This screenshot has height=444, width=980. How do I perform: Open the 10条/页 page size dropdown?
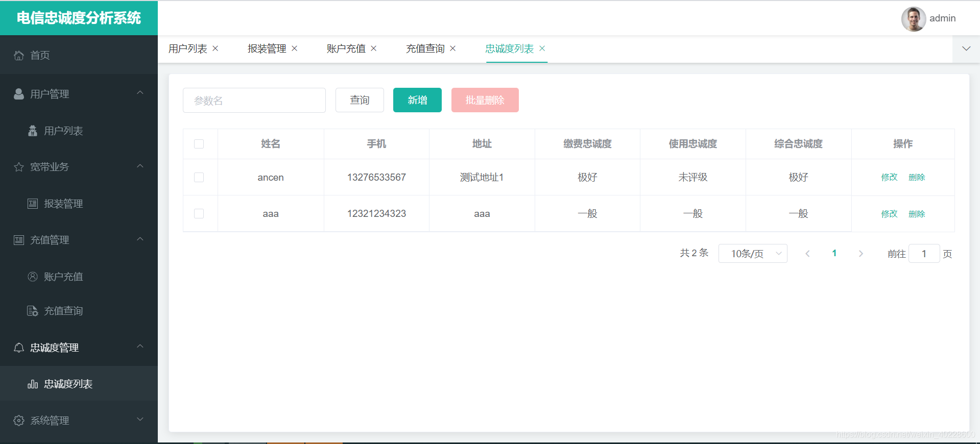(753, 254)
